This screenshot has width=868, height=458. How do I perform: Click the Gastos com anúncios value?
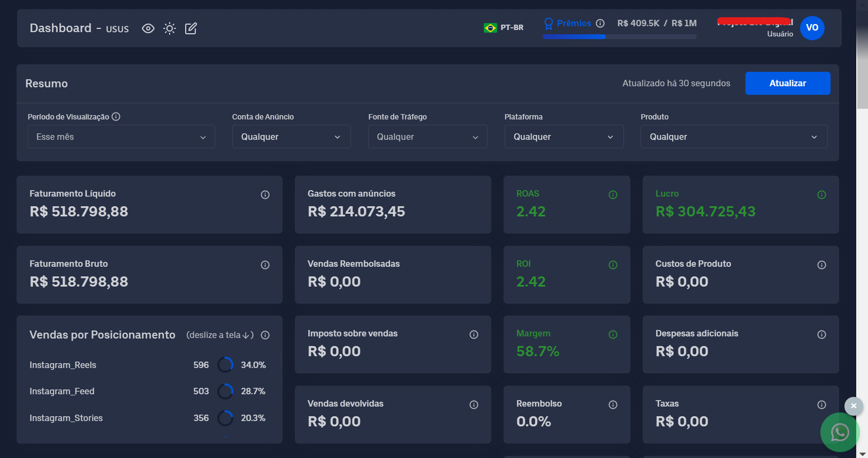356,212
